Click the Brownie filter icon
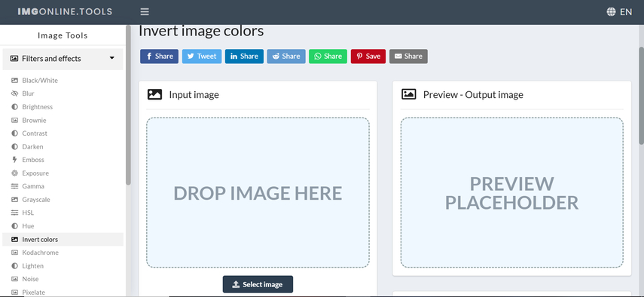 [x=14, y=121]
